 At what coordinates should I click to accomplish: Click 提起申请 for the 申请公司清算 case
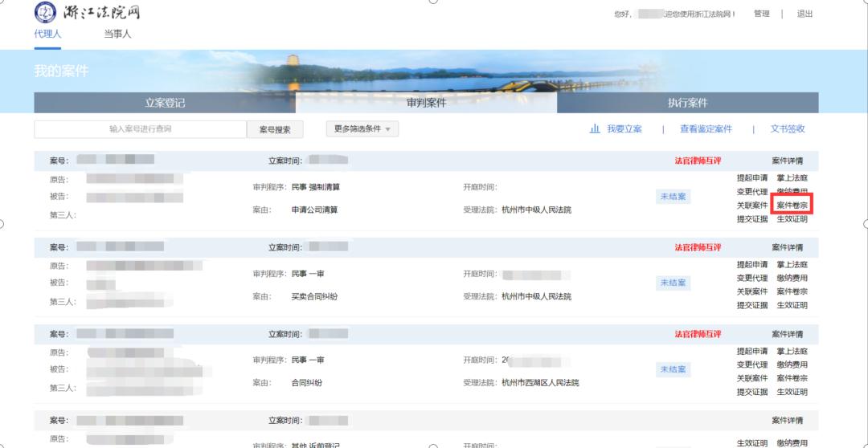click(751, 178)
